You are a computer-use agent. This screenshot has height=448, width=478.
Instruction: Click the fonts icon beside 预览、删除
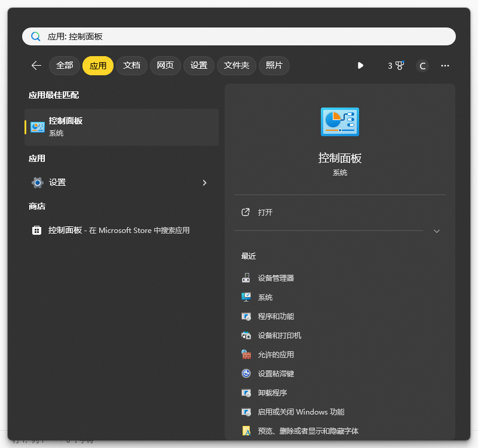tap(246, 431)
